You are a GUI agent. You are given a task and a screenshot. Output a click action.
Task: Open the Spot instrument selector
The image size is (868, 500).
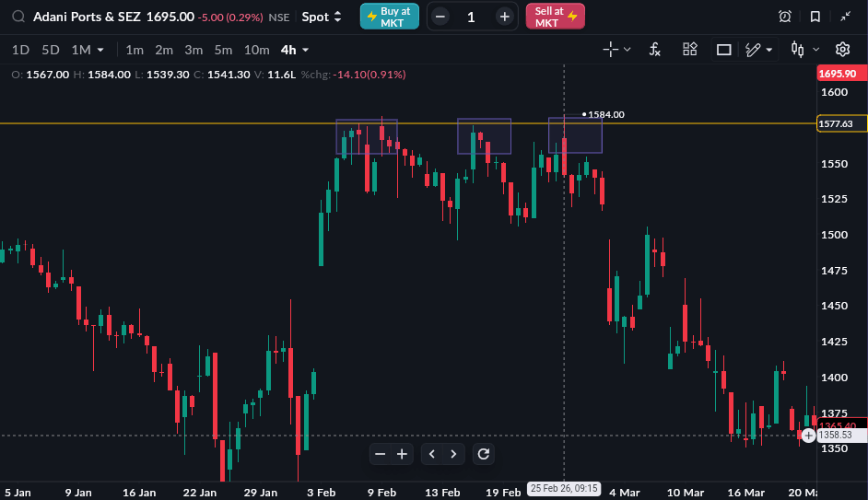coord(321,17)
